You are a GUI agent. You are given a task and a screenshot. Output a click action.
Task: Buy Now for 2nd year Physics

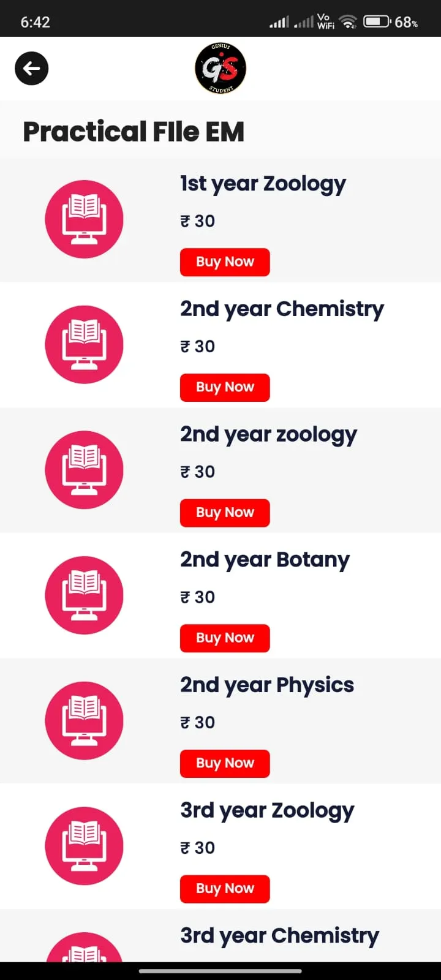(x=225, y=764)
